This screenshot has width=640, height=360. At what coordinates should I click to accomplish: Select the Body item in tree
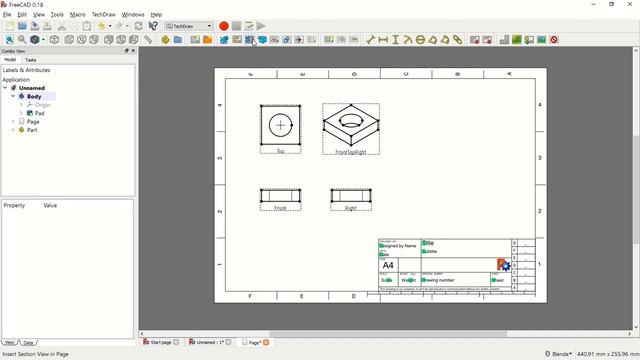coord(34,96)
